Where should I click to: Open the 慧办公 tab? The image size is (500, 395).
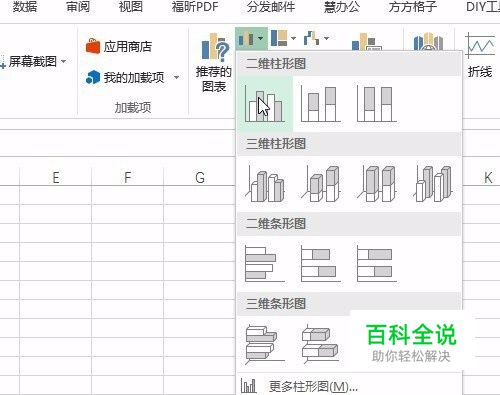pyautogui.click(x=342, y=7)
